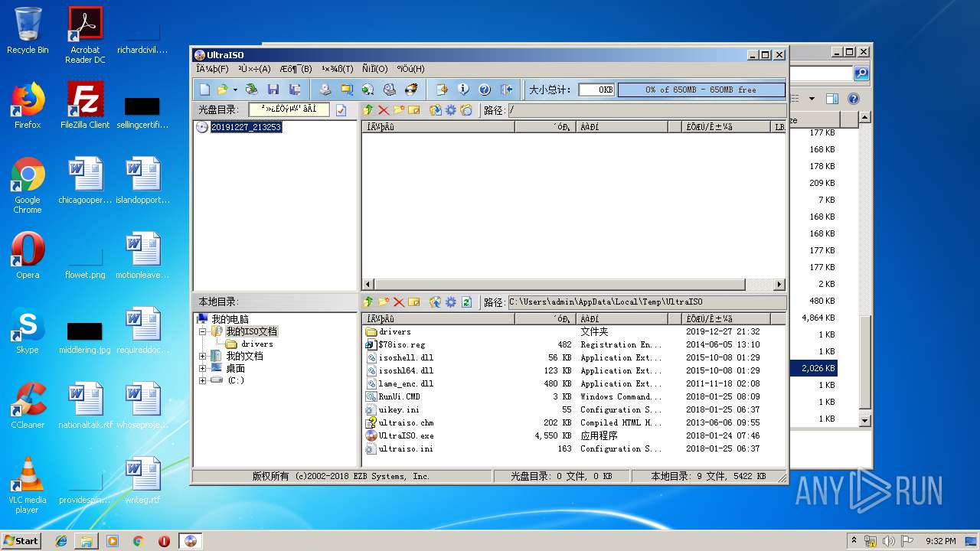Select the drivers folder in local tree
The height and width of the screenshot is (551, 980).
click(257, 344)
